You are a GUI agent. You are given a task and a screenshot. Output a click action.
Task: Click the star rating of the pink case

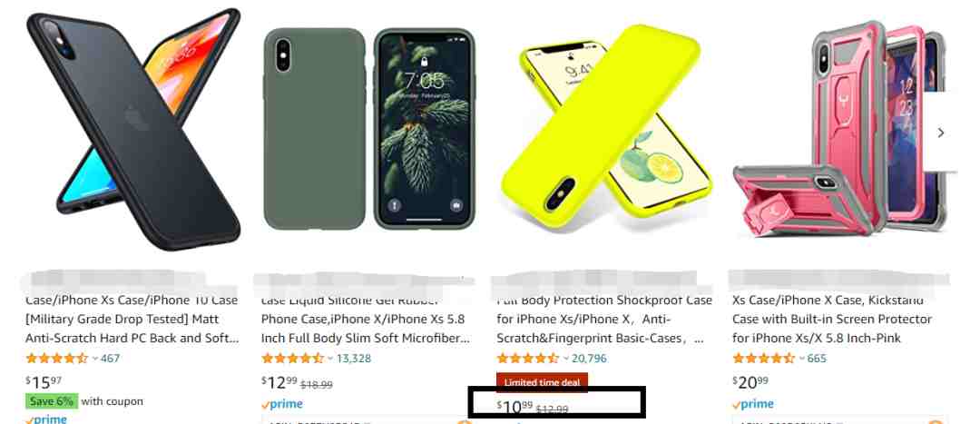(x=763, y=359)
